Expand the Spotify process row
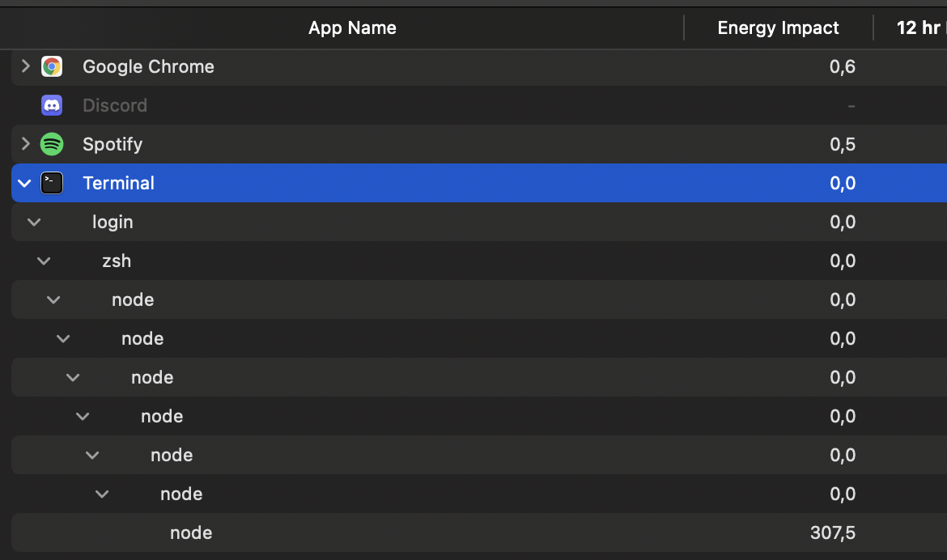The width and height of the screenshot is (947, 560). coord(25,144)
